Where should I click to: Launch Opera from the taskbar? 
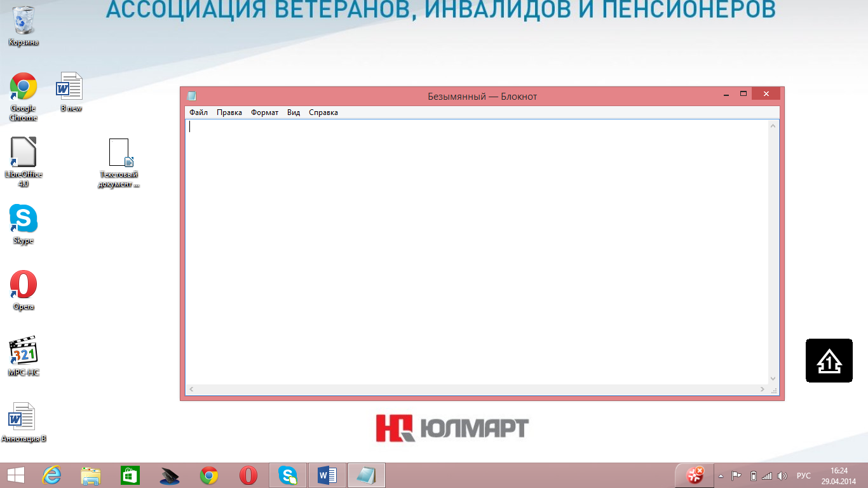coord(248,475)
